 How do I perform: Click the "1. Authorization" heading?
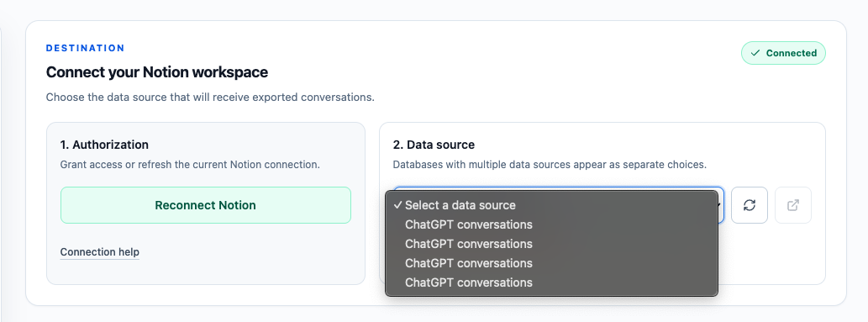(105, 145)
